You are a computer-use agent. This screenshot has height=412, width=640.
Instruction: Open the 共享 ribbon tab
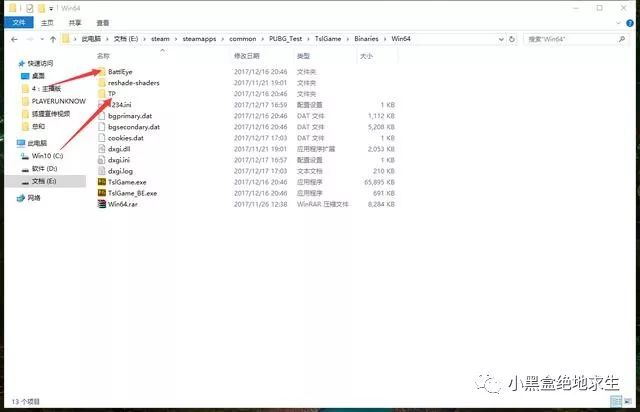pos(75,23)
